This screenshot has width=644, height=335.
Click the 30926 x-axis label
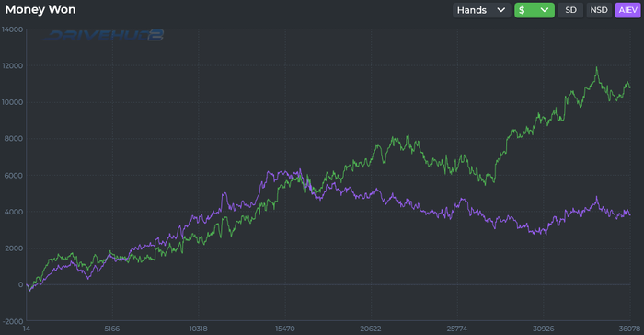tap(544, 329)
